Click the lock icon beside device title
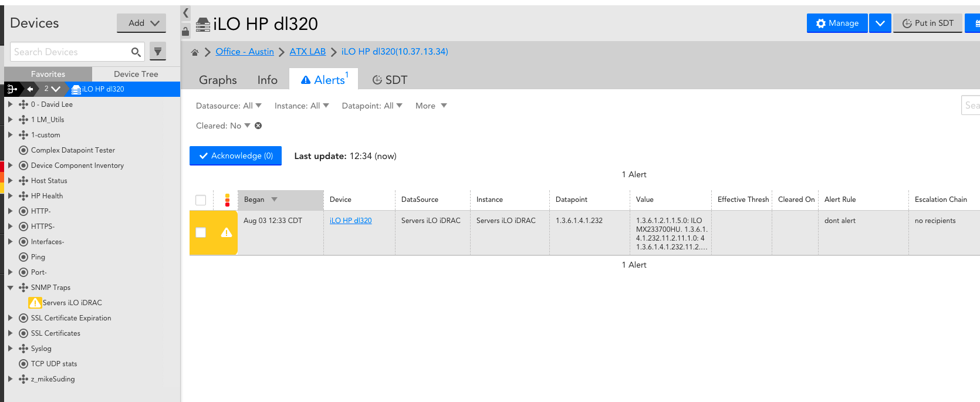 185,32
